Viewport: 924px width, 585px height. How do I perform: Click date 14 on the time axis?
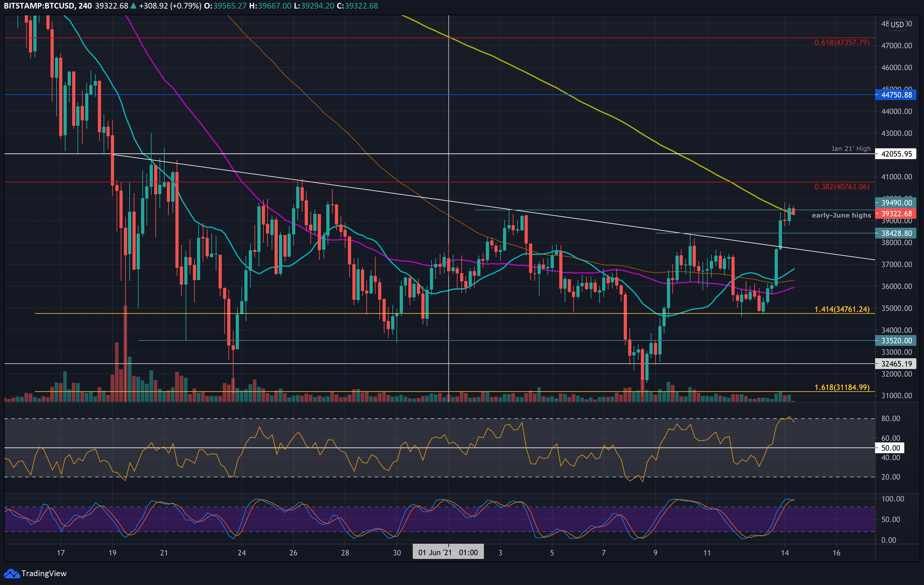(785, 553)
